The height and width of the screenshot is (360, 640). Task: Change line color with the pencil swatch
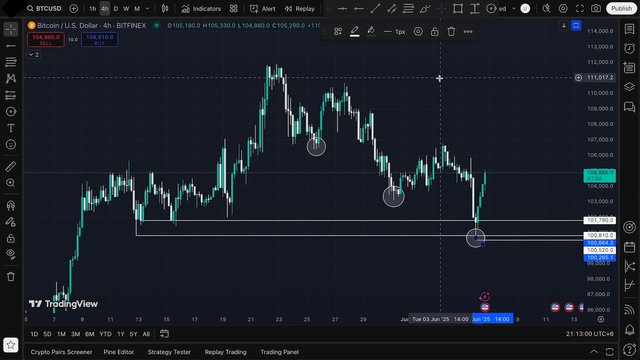click(x=354, y=31)
